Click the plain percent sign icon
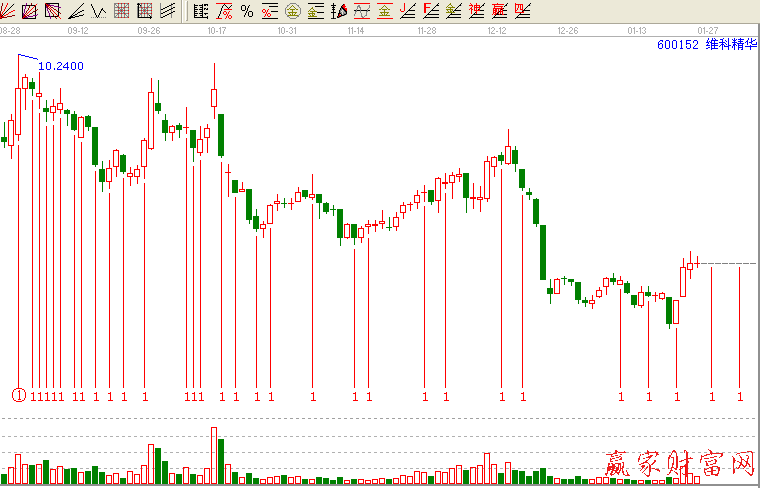The image size is (760, 488). click(247, 11)
